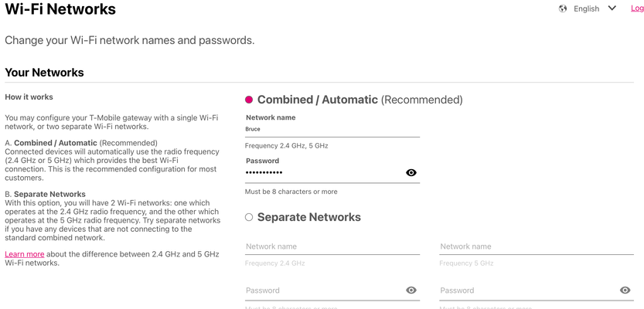Image resolution: width=644 pixels, height=309 pixels.
Task: Reveal the 2.4 GHz password via its eye icon
Action: coord(411,290)
